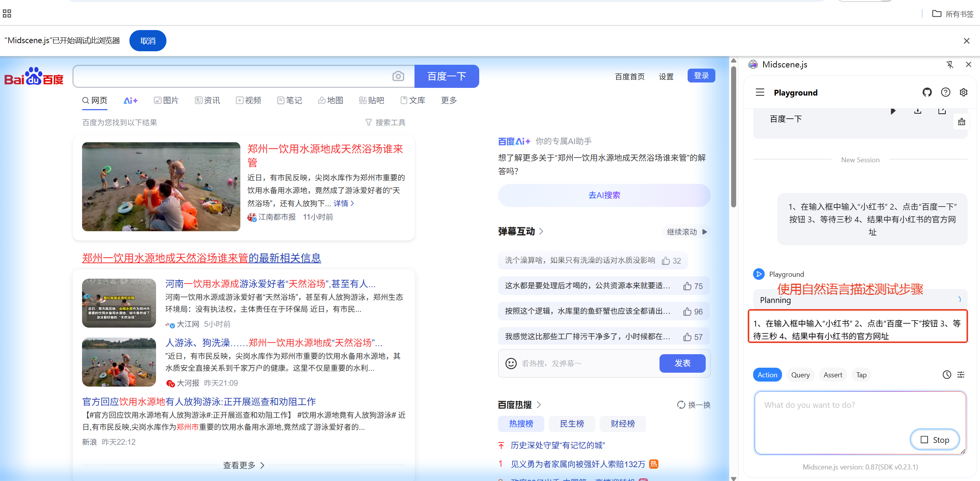Click the 去AI搜索 button
The image size is (980, 481).
pos(604,195)
